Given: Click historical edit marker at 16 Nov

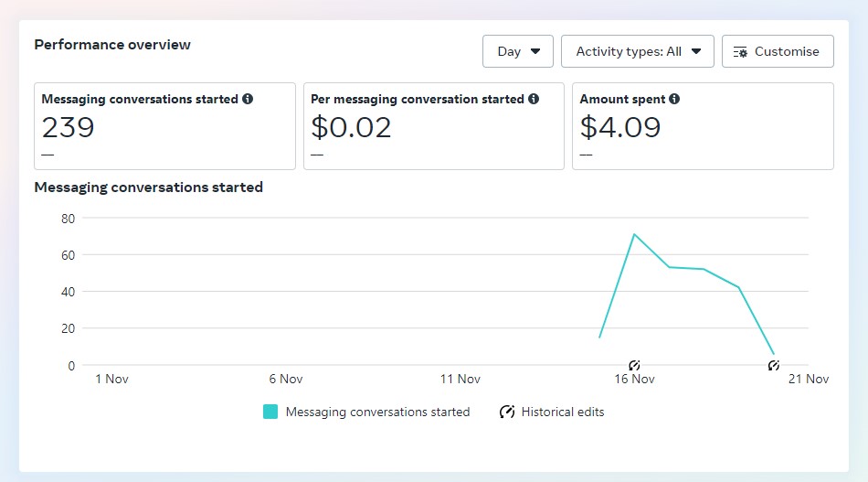Looking at the screenshot, I should tap(634, 365).
